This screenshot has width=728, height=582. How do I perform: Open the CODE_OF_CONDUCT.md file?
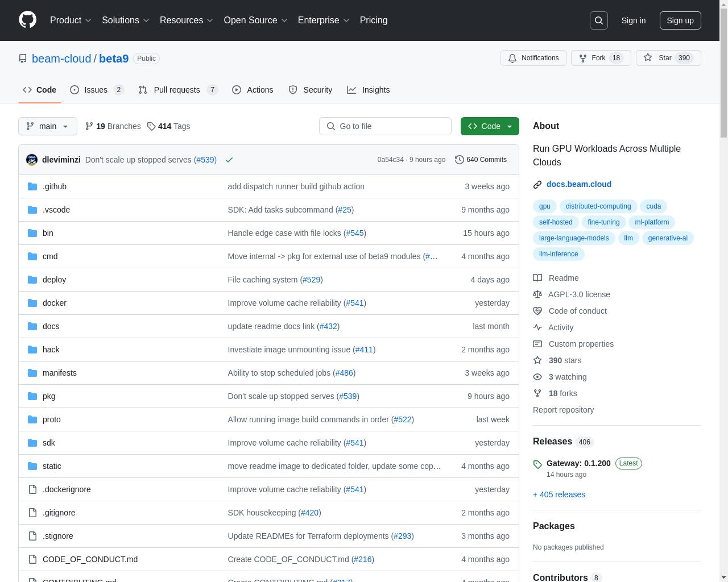click(x=90, y=559)
